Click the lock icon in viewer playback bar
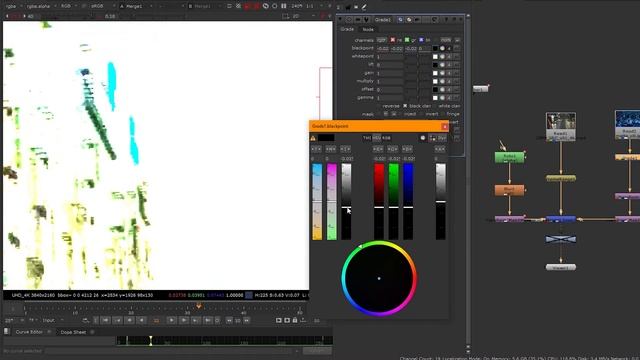The height and width of the screenshot is (360, 640). pyautogui.click(x=295, y=320)
